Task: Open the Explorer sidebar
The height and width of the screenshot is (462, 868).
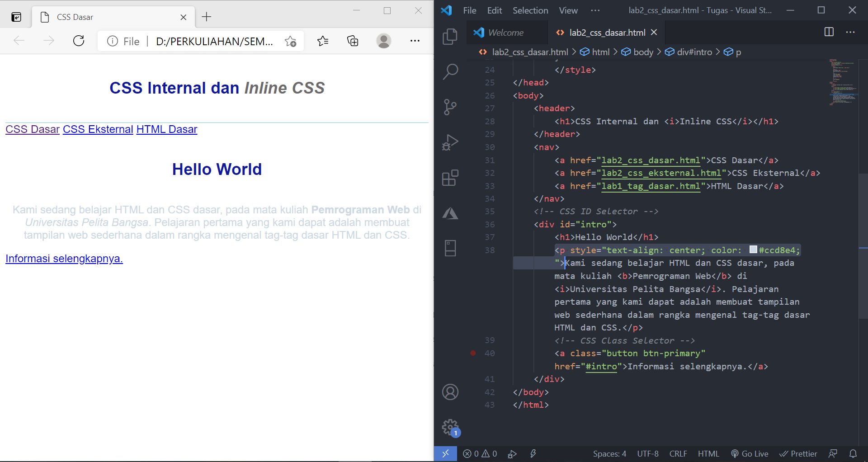Action: point(450,37)
